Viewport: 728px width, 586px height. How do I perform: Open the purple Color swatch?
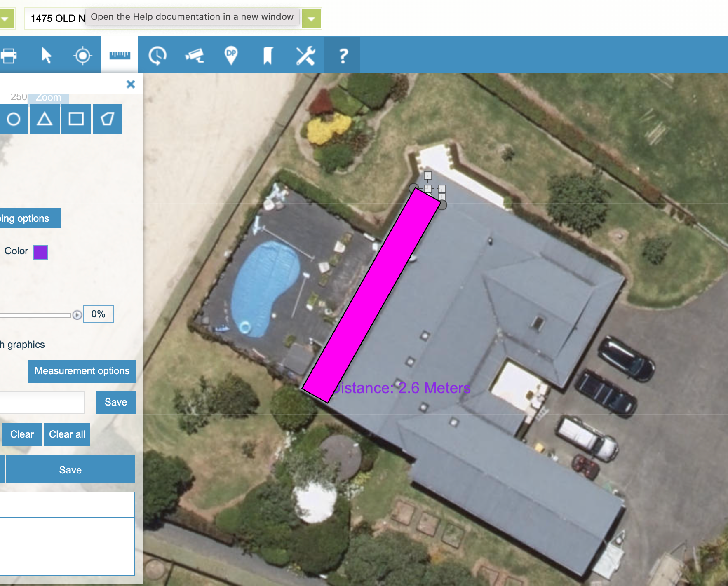(x=41, y=252)
